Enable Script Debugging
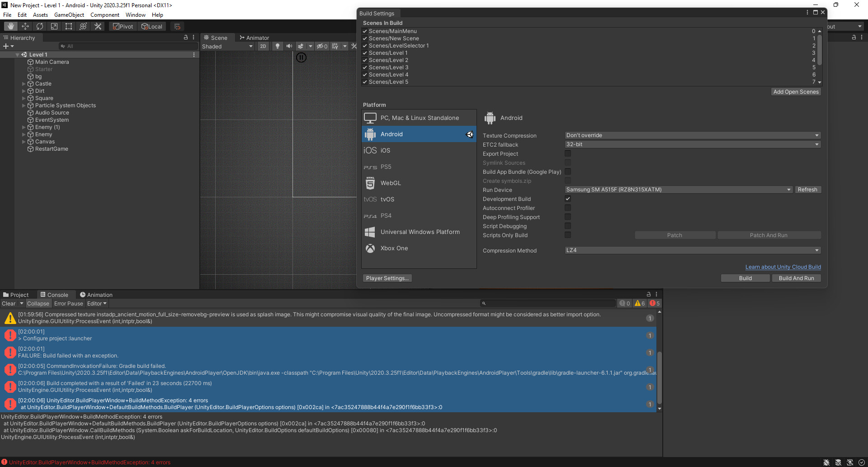This screenshot has height=467, width=868. (568, 226)
